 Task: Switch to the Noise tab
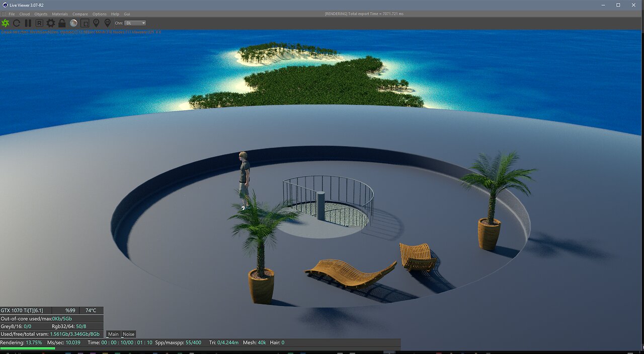point(129,334)
